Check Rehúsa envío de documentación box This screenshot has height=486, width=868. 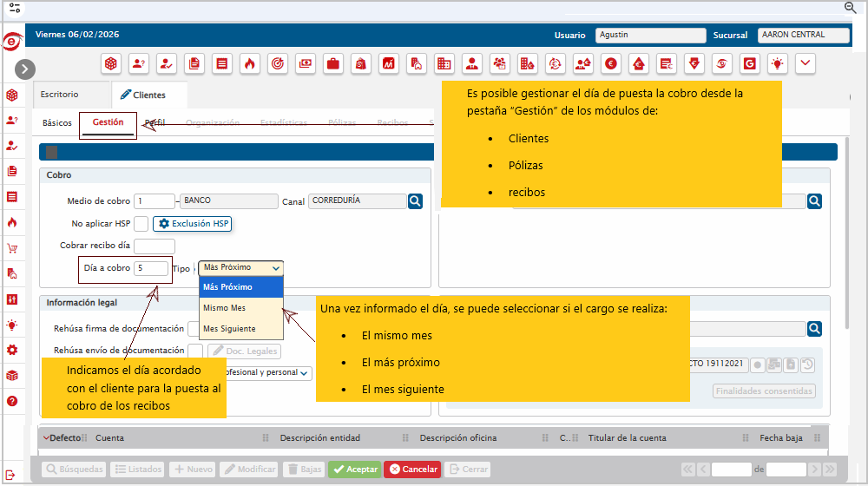click(195, 351)
